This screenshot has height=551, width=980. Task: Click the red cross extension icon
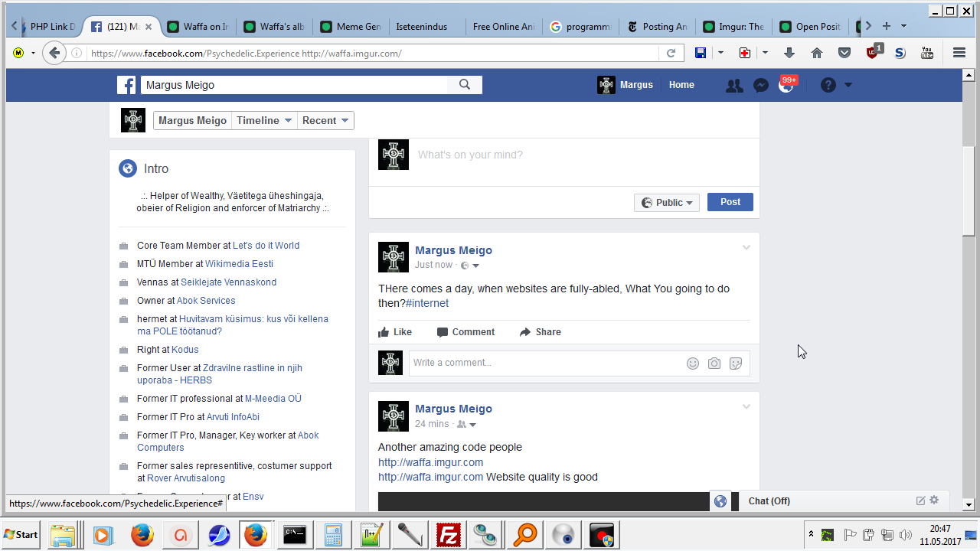click(x=744, y=53)
